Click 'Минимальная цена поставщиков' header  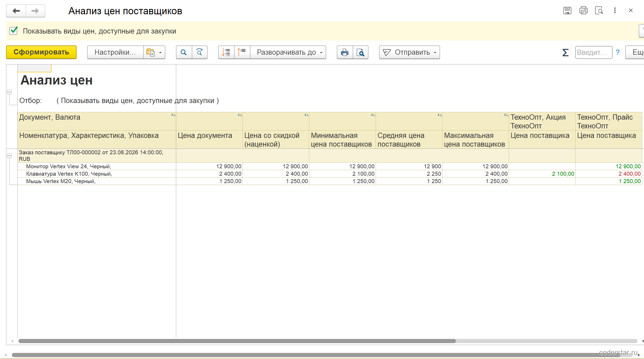point(342,139)
